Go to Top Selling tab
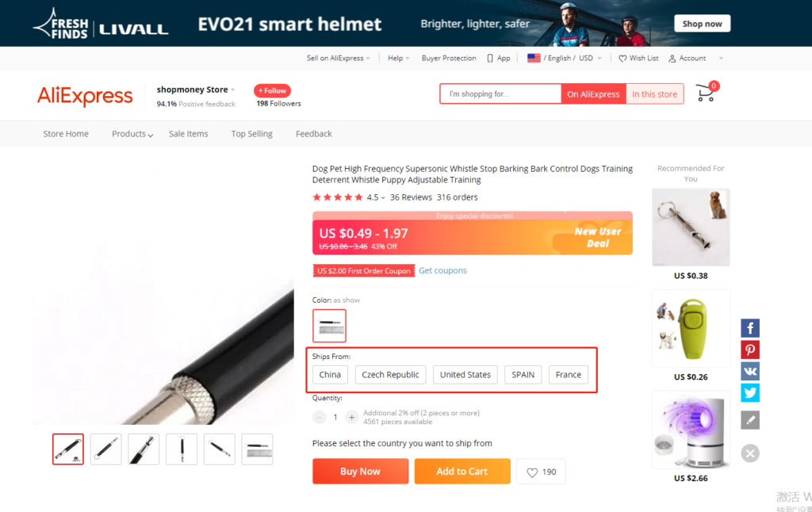This screenshot has width=812, height=512. (251, 134)
